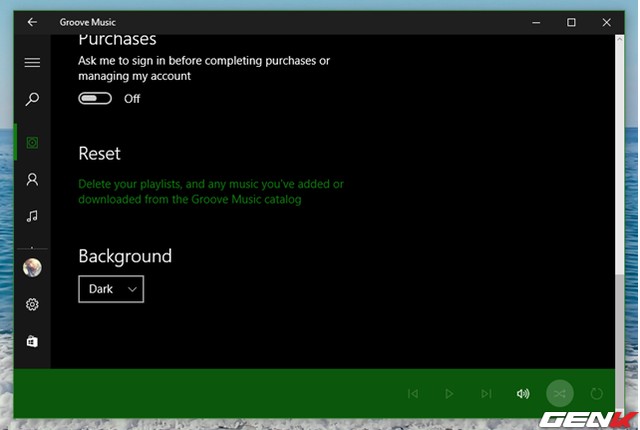The height and width of the screenshot is (430, 640).
Task: Expand the Background Dark dropdown
Action: tap(111, 289)
